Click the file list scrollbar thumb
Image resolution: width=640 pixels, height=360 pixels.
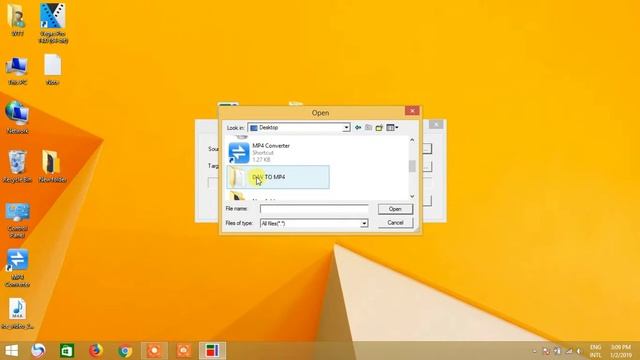(412, 166)
